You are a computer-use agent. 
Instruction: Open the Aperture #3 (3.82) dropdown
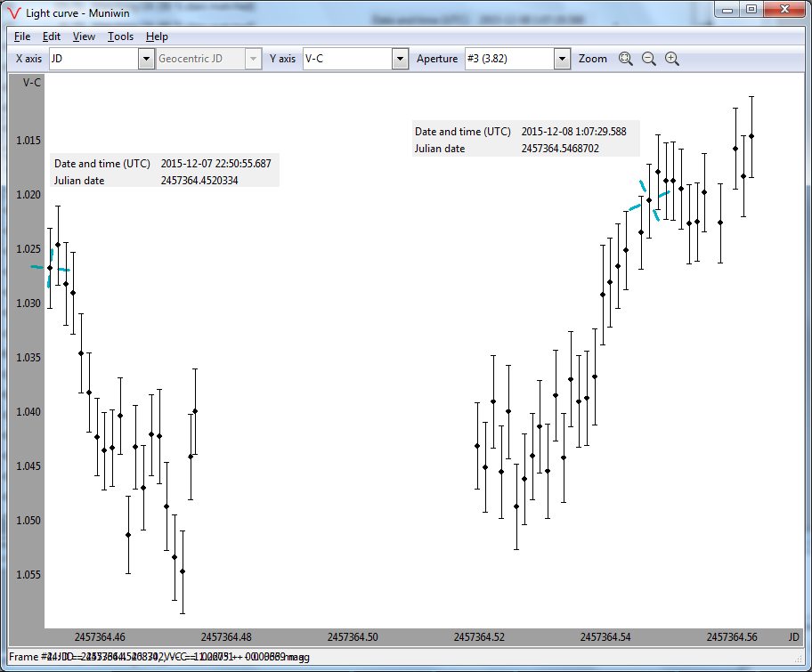point(562,59)
